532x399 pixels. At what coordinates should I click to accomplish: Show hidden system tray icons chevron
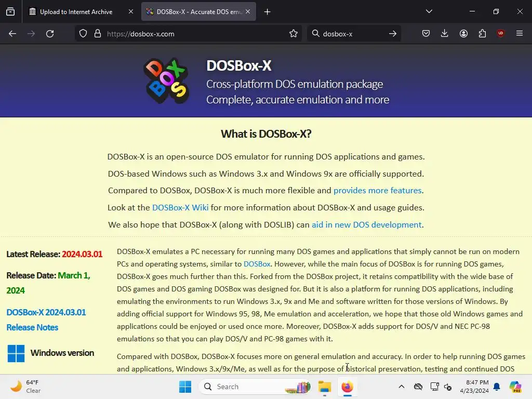click(402, 387)
